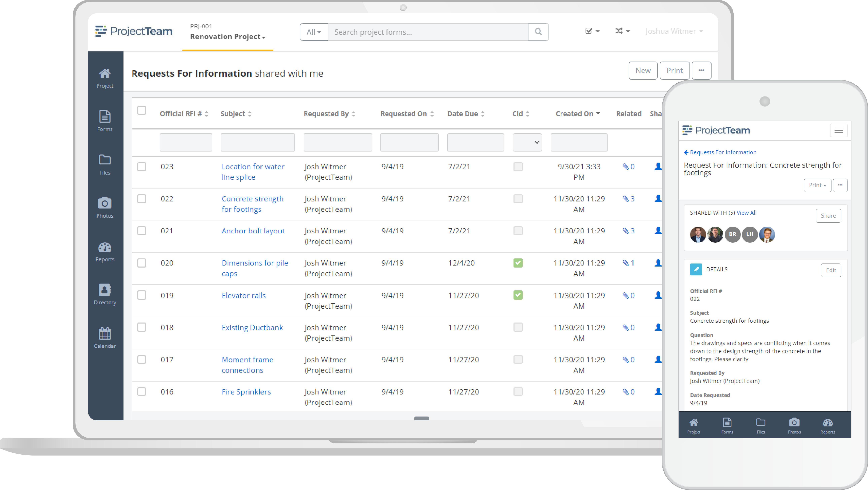Open the shuffle arrows menu in the header

pos(622,31)
